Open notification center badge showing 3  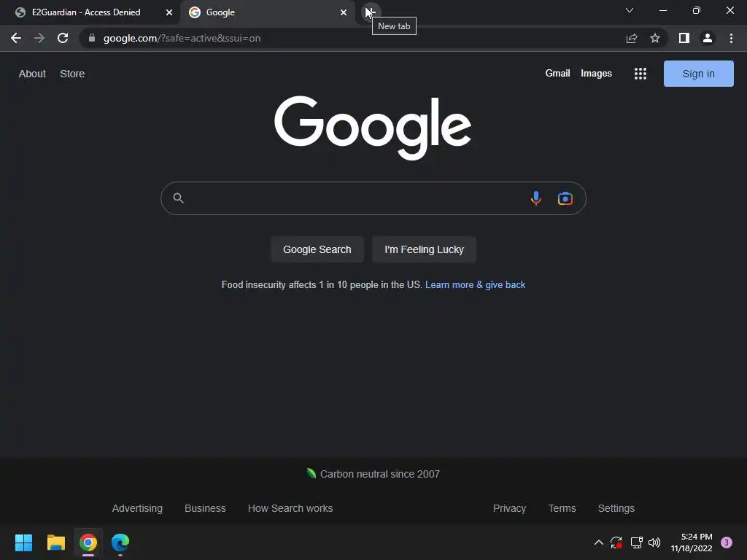[727, 542]
